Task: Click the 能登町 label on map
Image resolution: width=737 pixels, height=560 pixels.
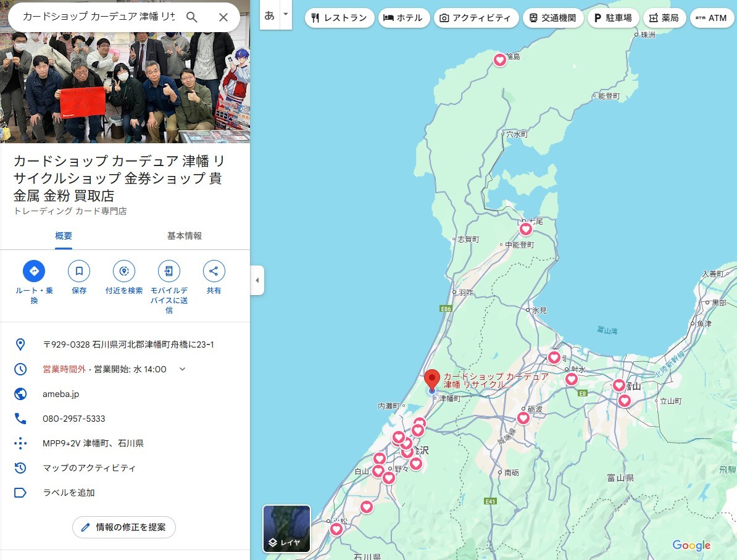Action: [x=609, y=96]
